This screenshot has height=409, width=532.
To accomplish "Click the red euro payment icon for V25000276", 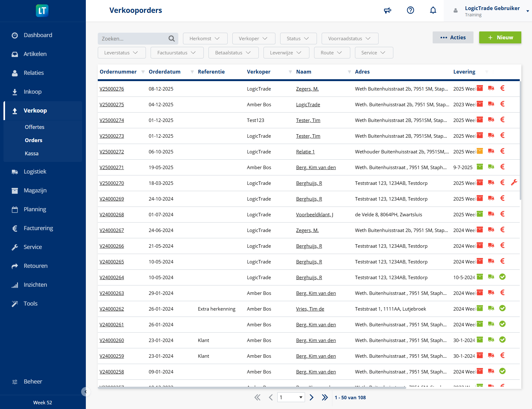I will pos(502,88).
